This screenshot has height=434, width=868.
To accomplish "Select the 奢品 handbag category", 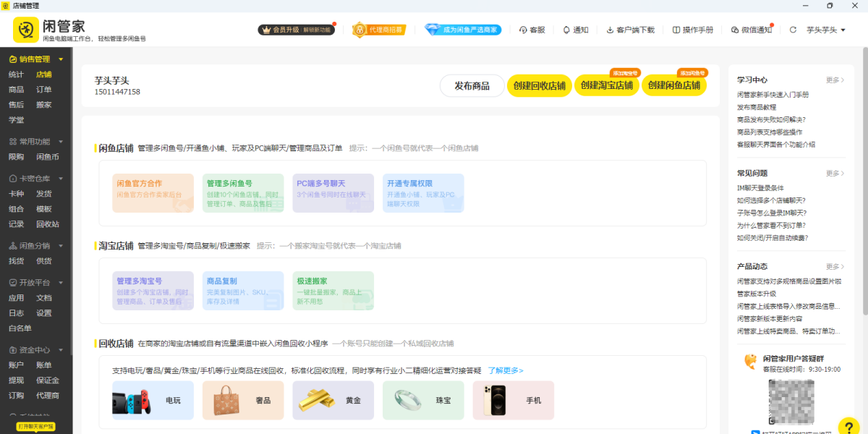I will [243, 400].
